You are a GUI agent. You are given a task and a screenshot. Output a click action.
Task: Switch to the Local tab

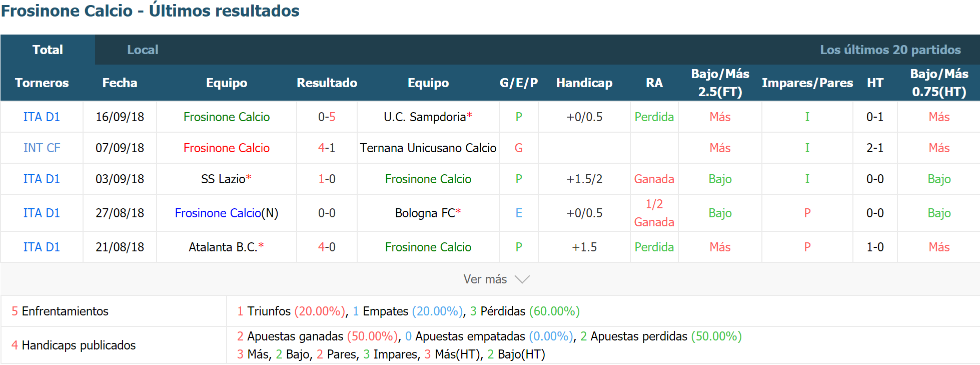[x=143, y=50]
